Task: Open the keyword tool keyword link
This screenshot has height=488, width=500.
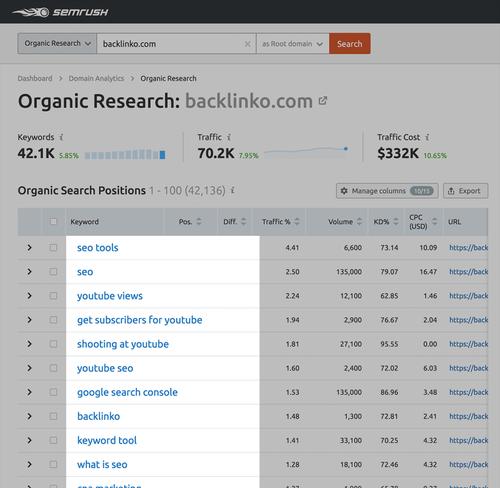Action: (107, 440)
